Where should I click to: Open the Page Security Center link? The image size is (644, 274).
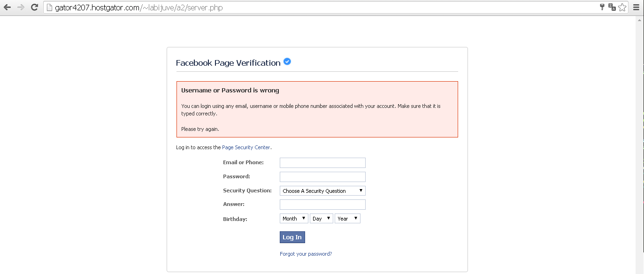tap(246, 147)
